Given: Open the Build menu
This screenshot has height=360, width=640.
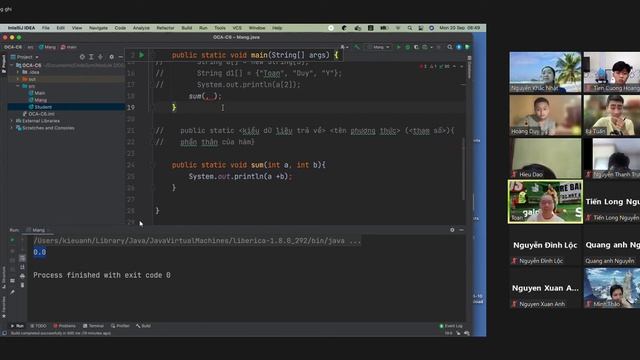Looking at the screenshot, I should (x=187, y=28).
